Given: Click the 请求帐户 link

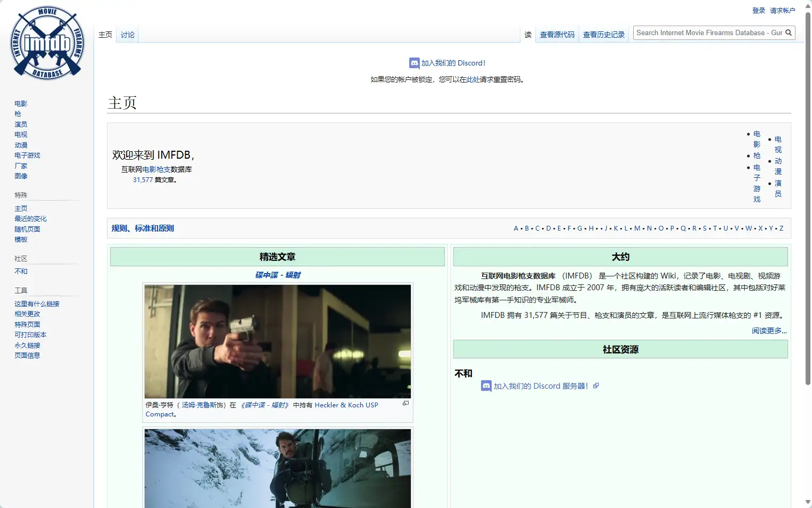Looking at the screenshot, I should pos(782,11).
